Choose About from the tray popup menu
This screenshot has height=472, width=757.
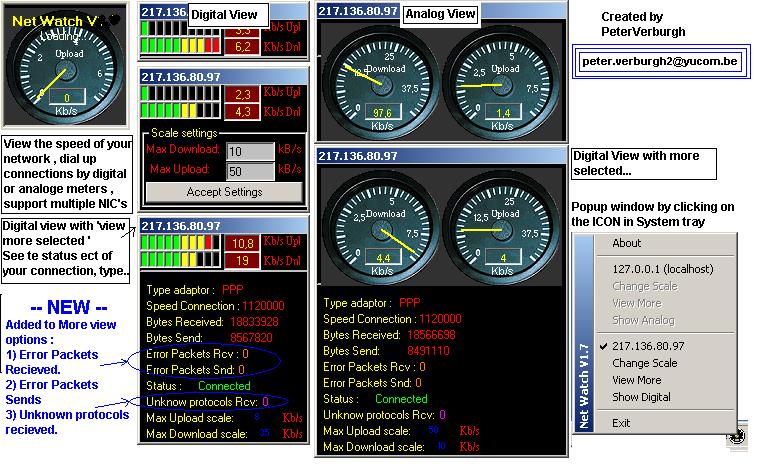[626, 243]
